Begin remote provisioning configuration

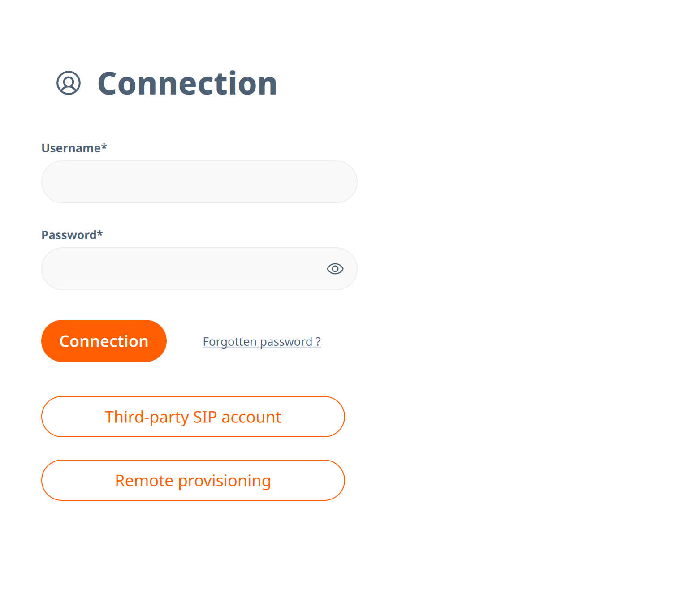193,480
